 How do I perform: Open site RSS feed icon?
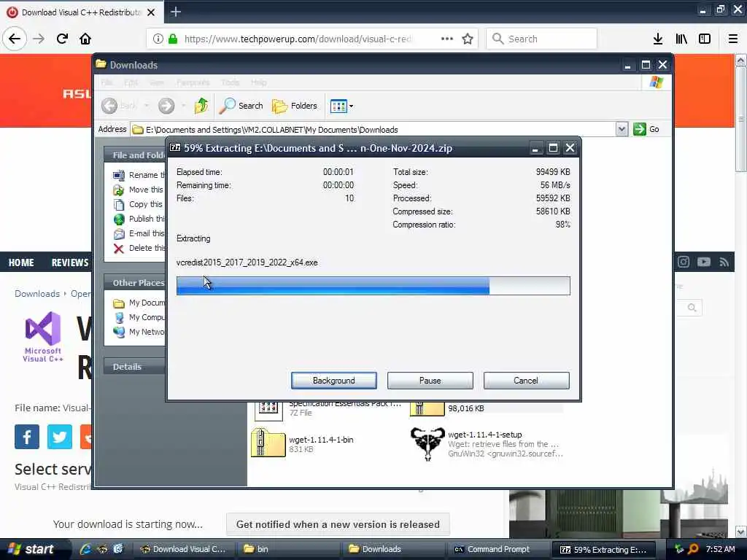tap(724, 262)
